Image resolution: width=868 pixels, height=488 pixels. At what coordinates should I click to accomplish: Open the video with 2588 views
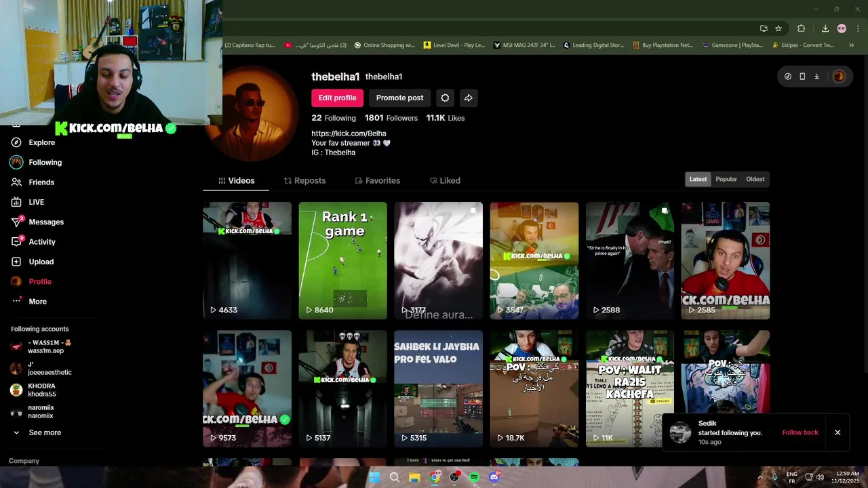(x=630, y=260)
